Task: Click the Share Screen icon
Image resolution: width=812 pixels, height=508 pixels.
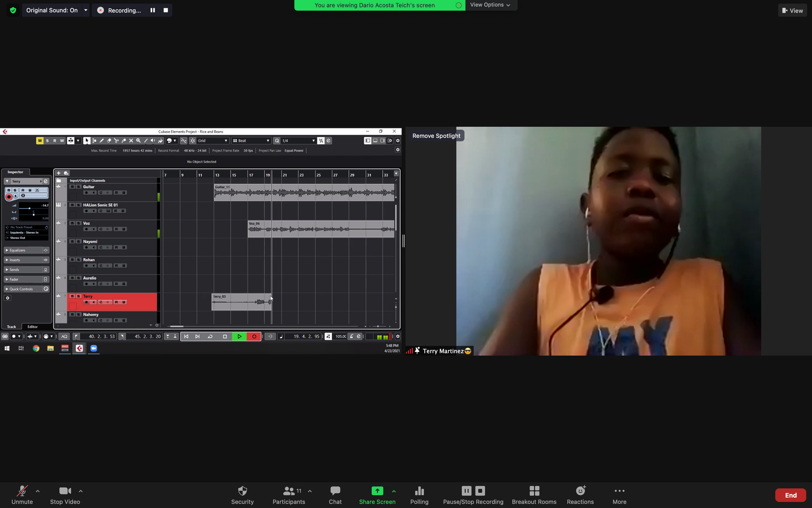Action: pos(377,491)
